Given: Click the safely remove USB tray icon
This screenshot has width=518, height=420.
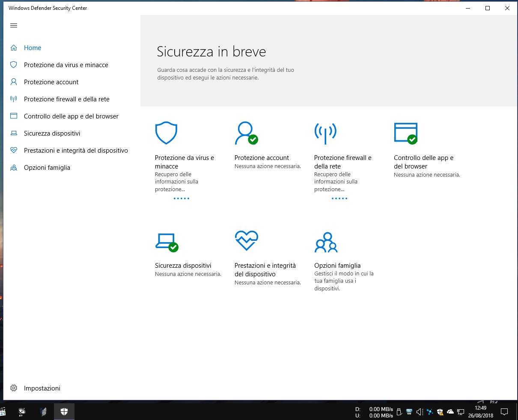Looking at the screenshot, I should [x=399, y=412].
